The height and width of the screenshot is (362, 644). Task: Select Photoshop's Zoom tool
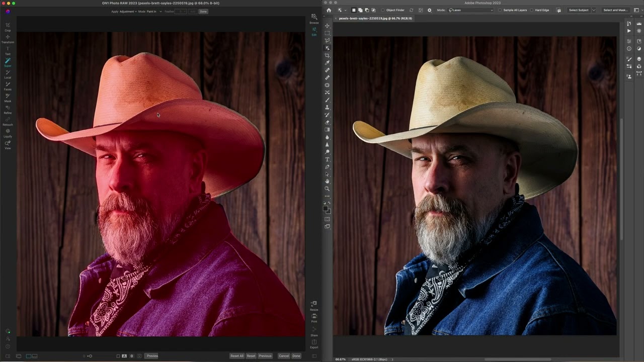click(x=327, y=189)
